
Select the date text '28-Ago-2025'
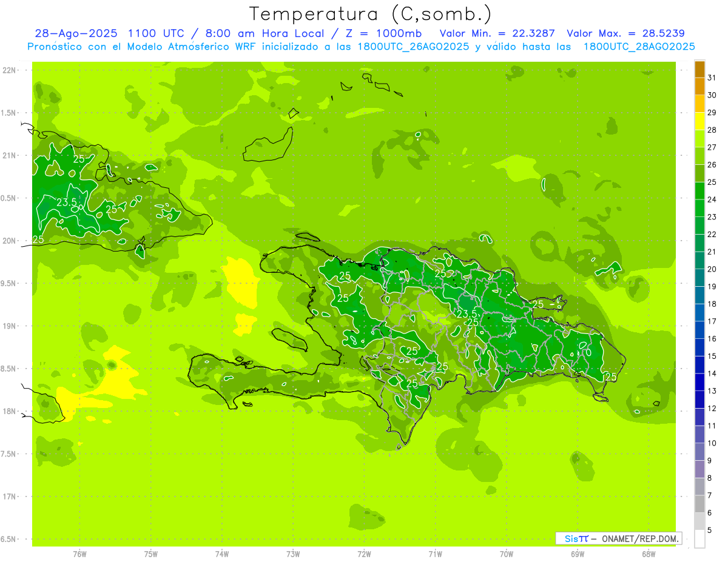coord(76,33)
